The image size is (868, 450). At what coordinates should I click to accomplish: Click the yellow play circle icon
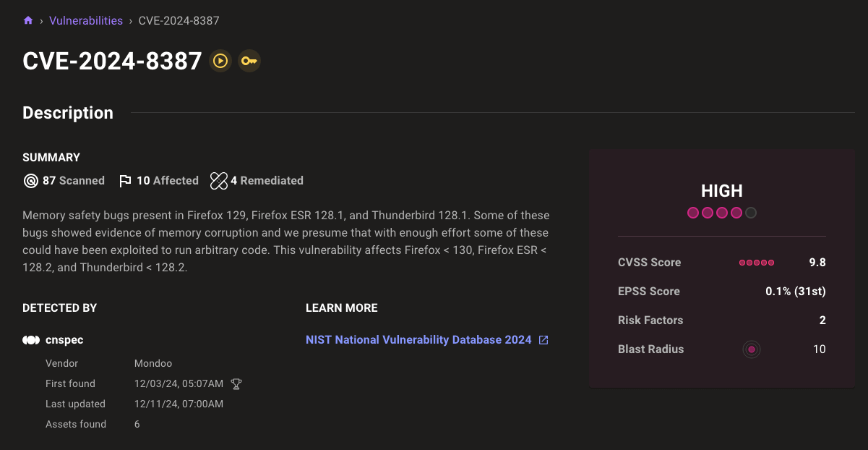tap(220, 61)
